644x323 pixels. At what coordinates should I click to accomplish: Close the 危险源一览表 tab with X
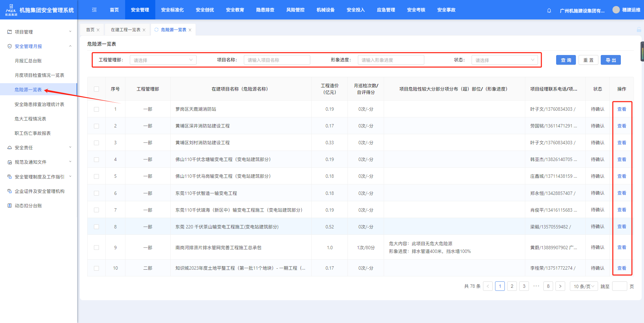(x=190, y=30)
